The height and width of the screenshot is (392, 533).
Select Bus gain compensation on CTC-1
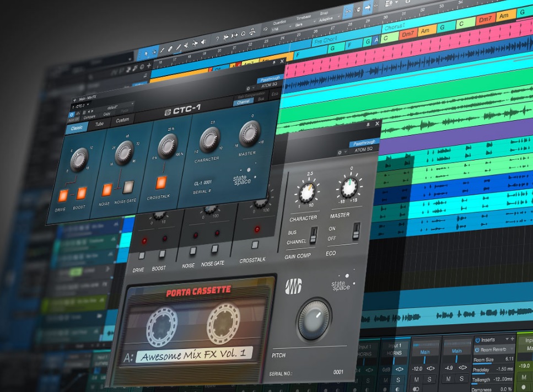coord(261,99)
